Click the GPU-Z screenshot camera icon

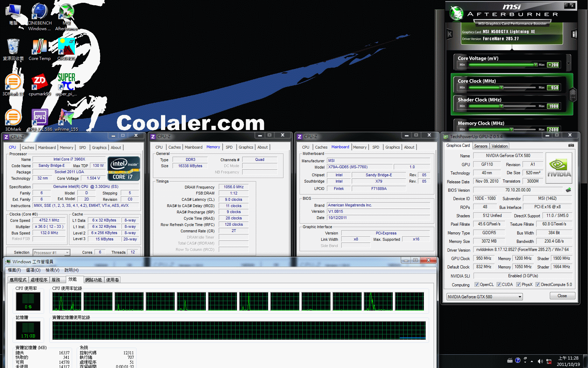[x=571, y=145]
